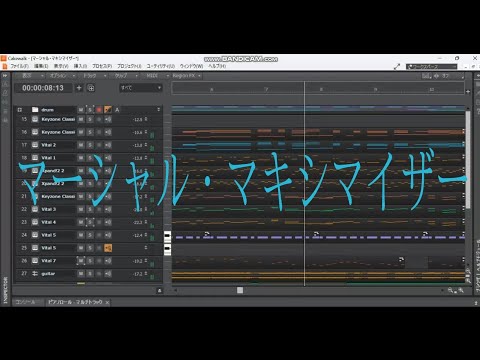Screen dimensions: 480x360
Task: Open the プロジェクト(J) menu
Action: click(x=129, y=66)
